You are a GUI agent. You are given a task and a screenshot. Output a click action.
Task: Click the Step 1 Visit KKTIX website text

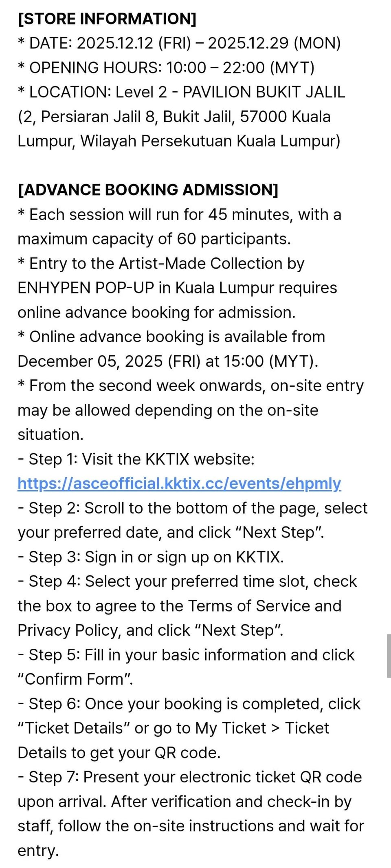(x=136, y=459)
